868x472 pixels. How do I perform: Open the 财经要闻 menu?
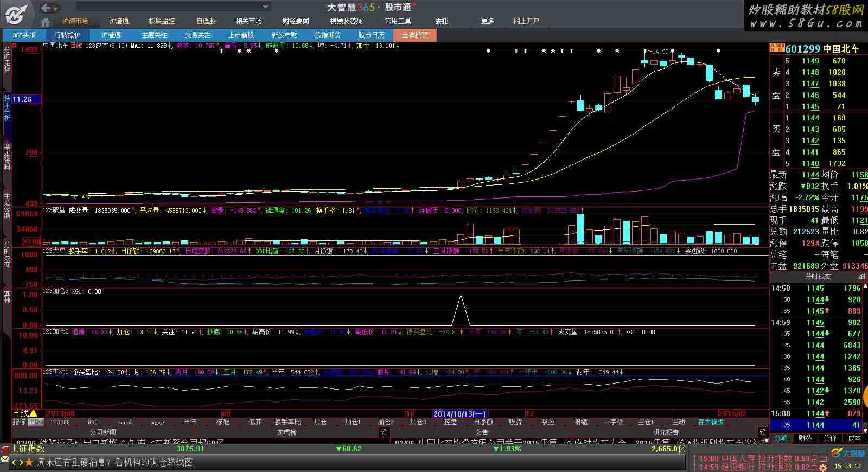click(296, 21)
